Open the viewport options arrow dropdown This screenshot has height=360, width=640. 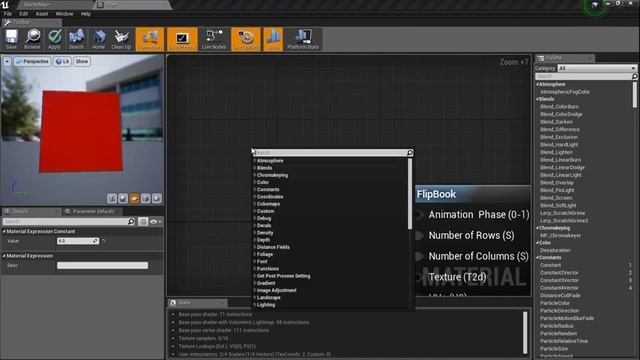click(x=7, y=61)
